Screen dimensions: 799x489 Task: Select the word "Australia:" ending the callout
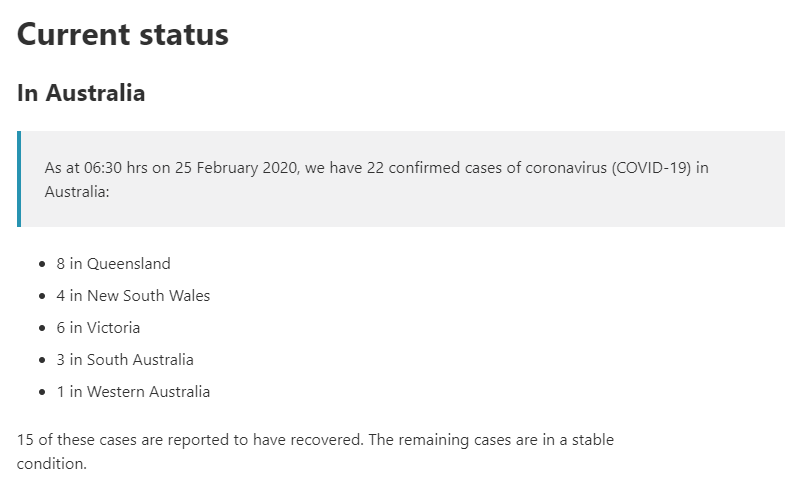77,192
